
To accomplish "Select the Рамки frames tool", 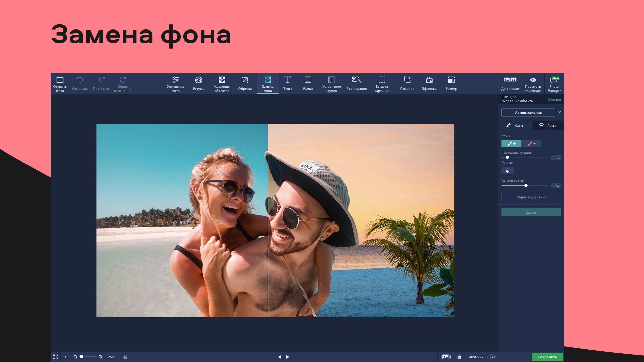I will coord(308,83).
